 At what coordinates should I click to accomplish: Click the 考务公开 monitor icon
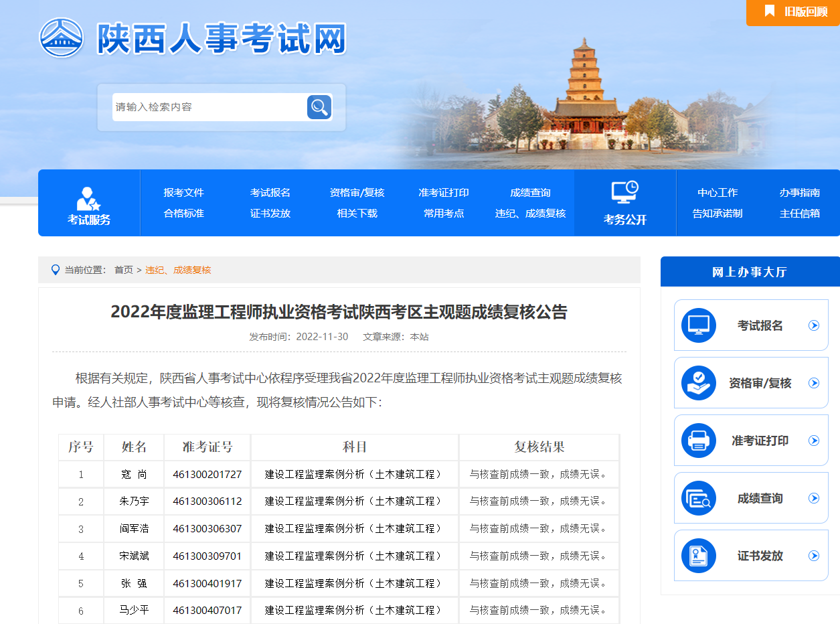point(624,192)
